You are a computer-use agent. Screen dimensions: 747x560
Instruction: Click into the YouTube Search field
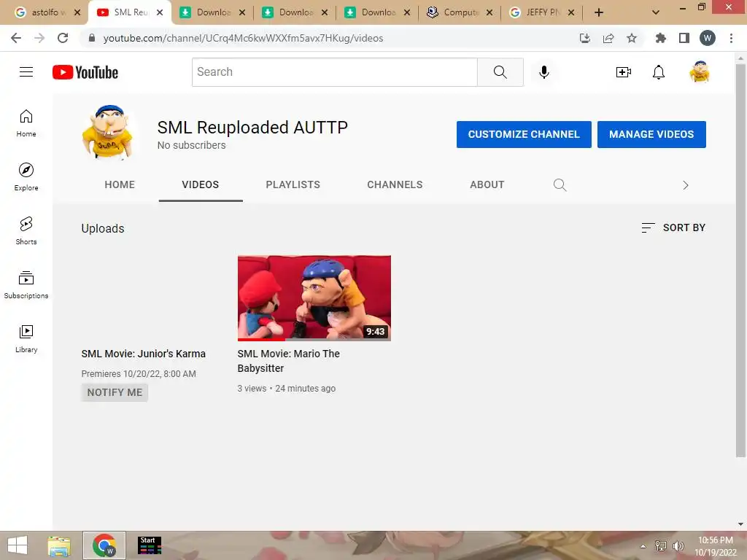click(334, 72)
